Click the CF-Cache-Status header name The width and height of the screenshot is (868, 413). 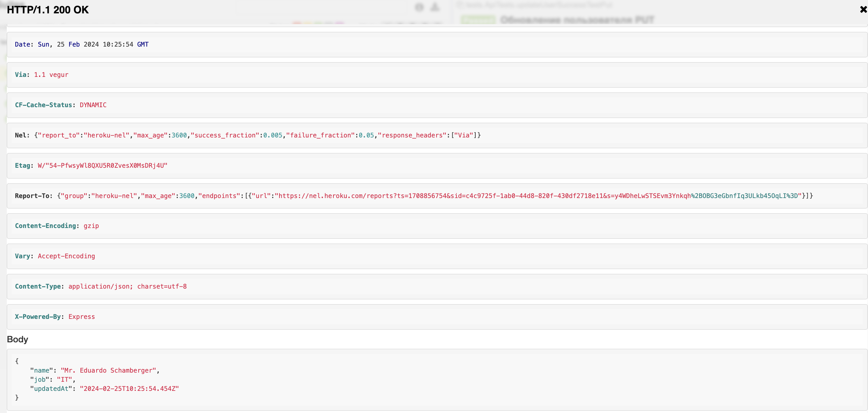coord(44,105)
